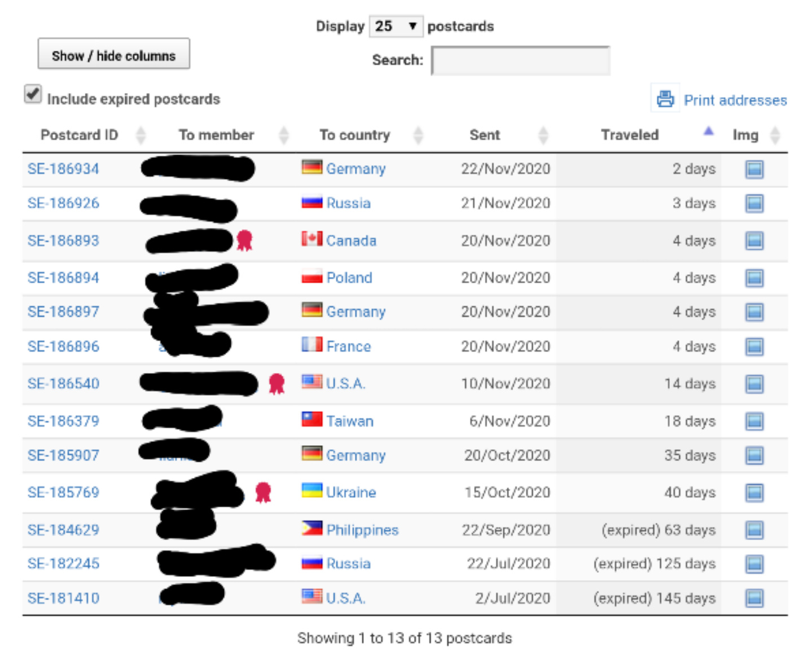Screen dimensions: 812x654
Task: Sort by Postcard ID column header
Action: [x=79, y=135]
